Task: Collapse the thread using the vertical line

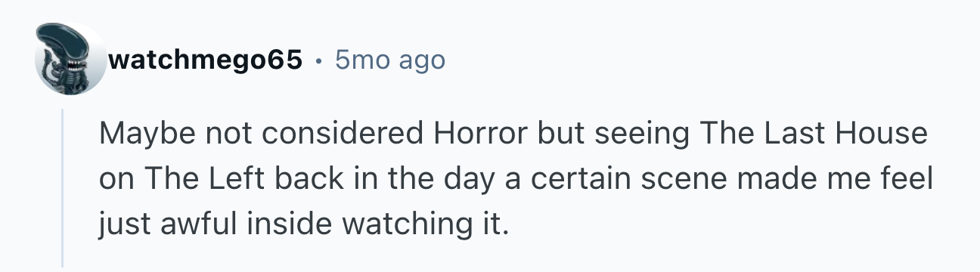Action: tap(63, 187)
